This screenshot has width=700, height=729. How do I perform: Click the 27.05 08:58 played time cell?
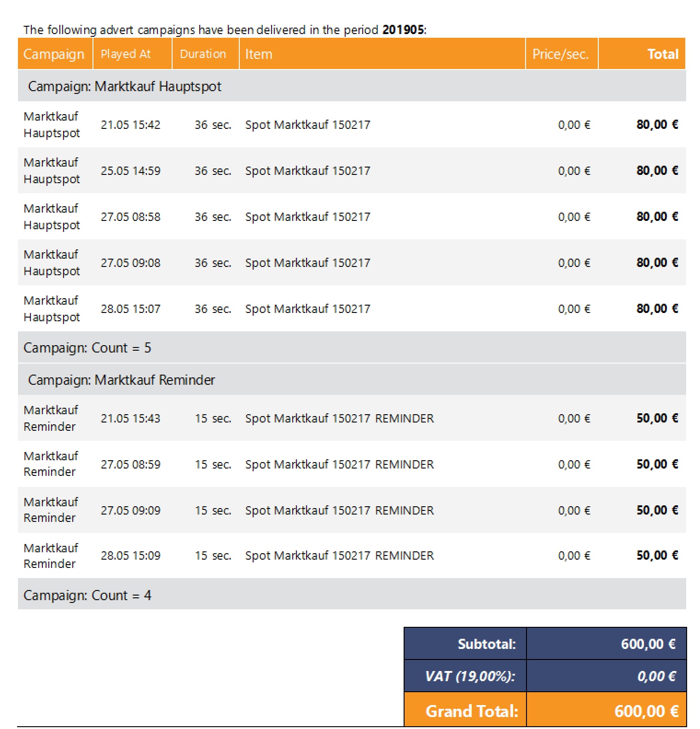tap(131, 217)
